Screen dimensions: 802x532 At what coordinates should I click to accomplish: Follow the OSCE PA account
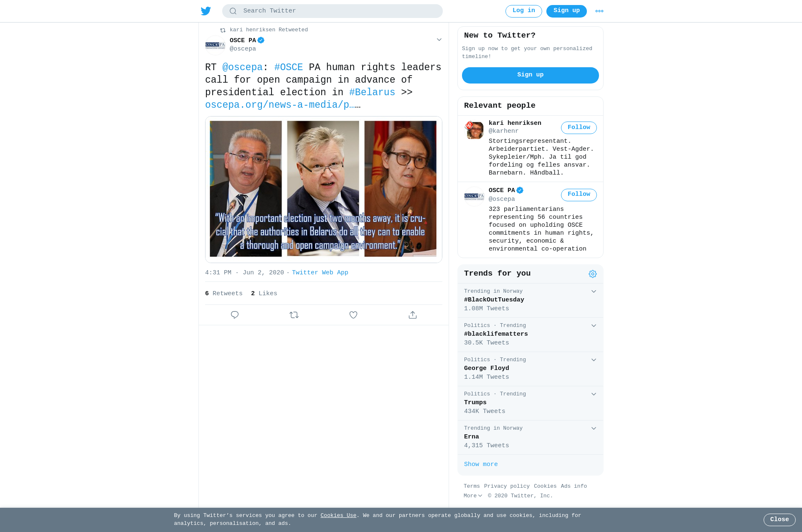(579, 195)
